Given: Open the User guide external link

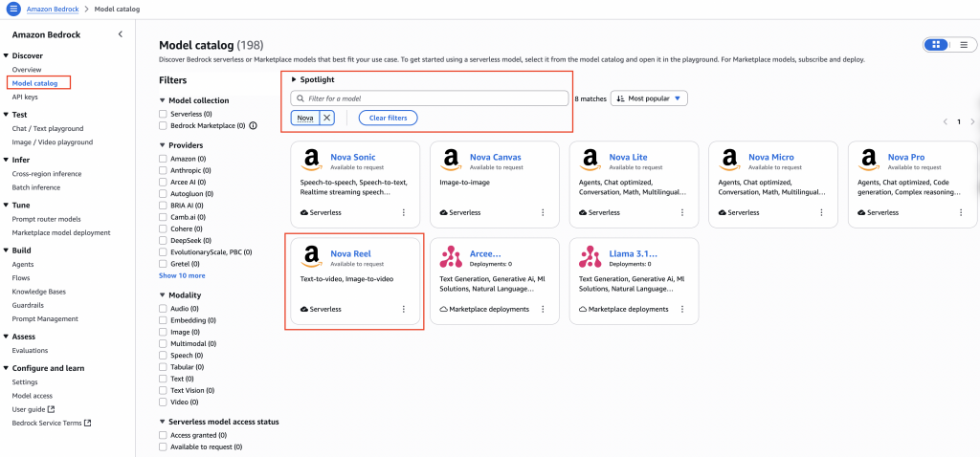Looking at the screenshot, I should [33, 409].
